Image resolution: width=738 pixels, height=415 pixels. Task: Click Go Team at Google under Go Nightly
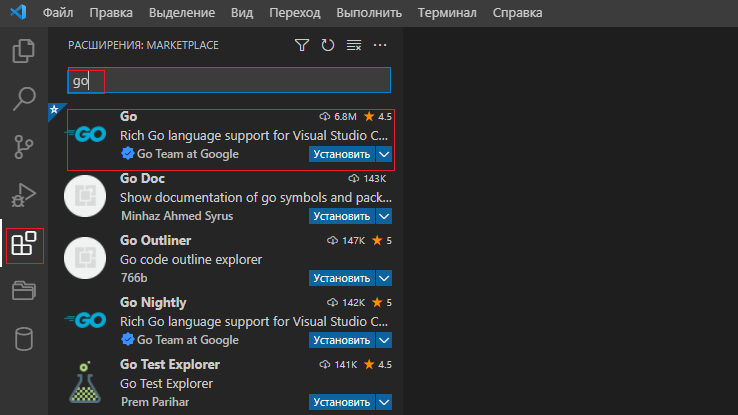click(x=187, y=340)
